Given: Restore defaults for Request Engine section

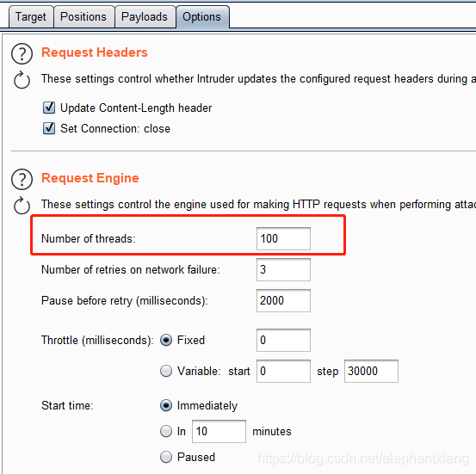Looking at the screenshot, I should pos(22,206).
